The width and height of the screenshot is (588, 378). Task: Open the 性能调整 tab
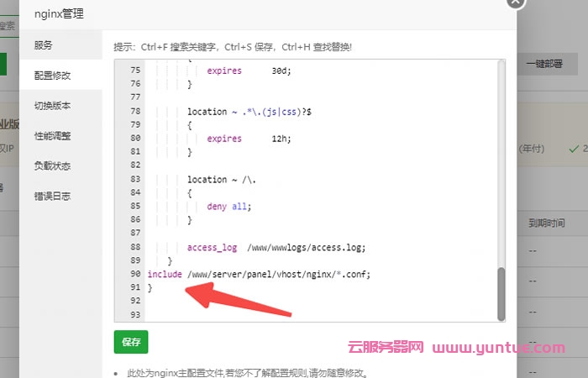[52, 135]
